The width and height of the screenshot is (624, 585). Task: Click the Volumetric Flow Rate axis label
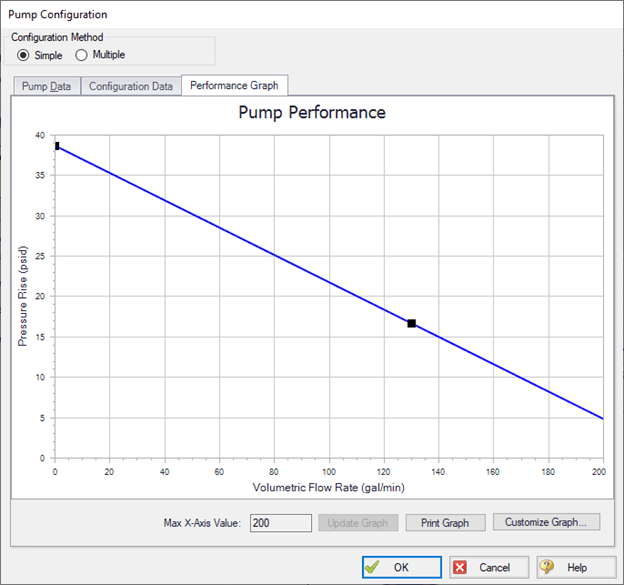pos(329,488)
